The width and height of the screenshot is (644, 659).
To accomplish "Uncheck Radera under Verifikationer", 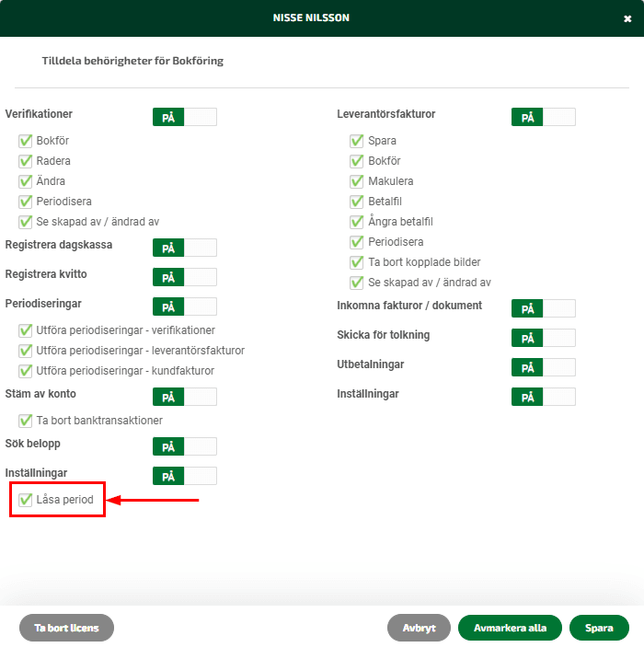I will click(25, 161).
